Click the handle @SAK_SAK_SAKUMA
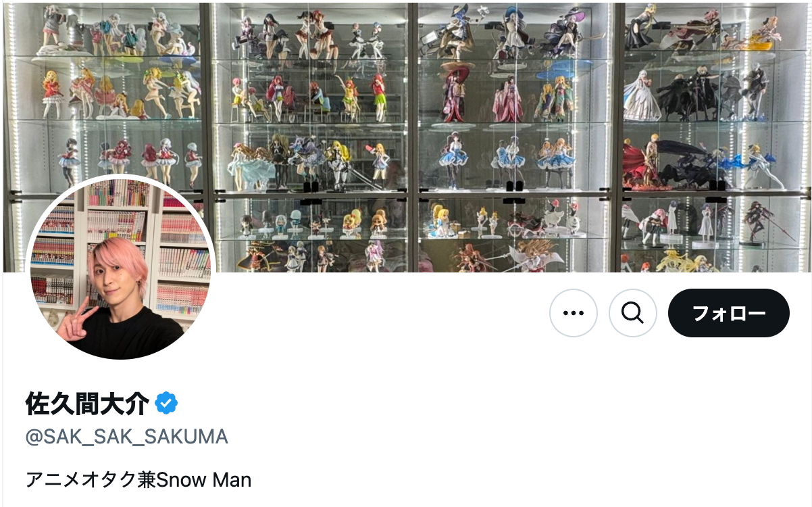This screenshot has height=507, width=812. pos(127,437)
